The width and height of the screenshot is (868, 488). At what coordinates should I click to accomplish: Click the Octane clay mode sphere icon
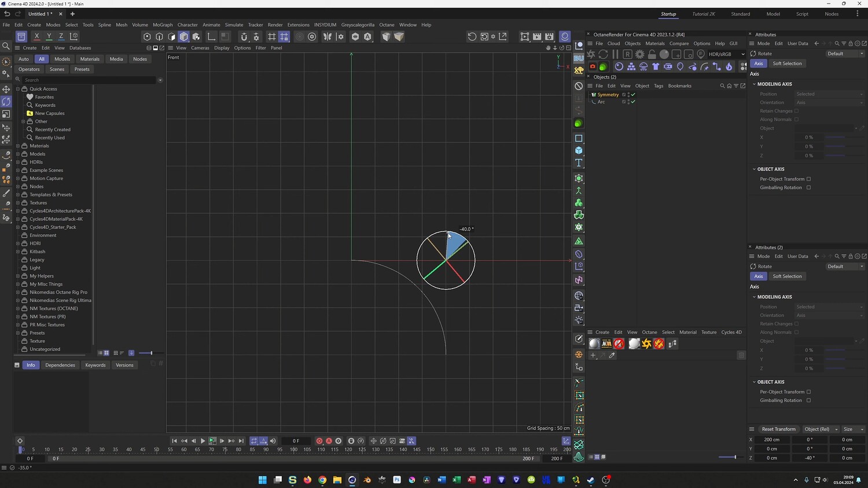pyautogui.click(x=664, y=54)
